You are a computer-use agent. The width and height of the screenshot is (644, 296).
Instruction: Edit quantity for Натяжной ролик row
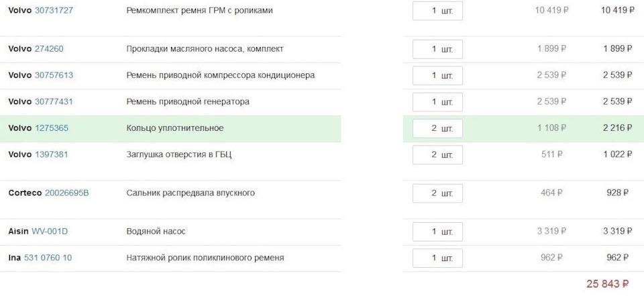point(437,258)
